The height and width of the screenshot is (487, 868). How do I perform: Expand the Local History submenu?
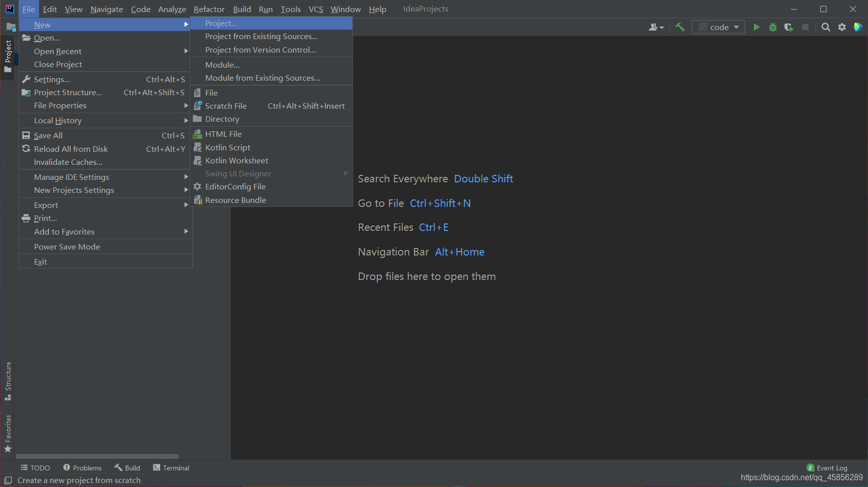[104, 120]
